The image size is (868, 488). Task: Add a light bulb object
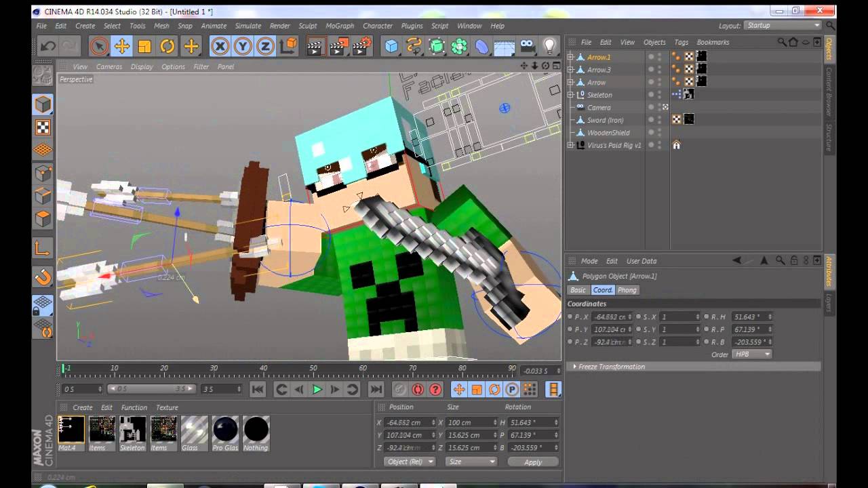[x=549, y=46]
